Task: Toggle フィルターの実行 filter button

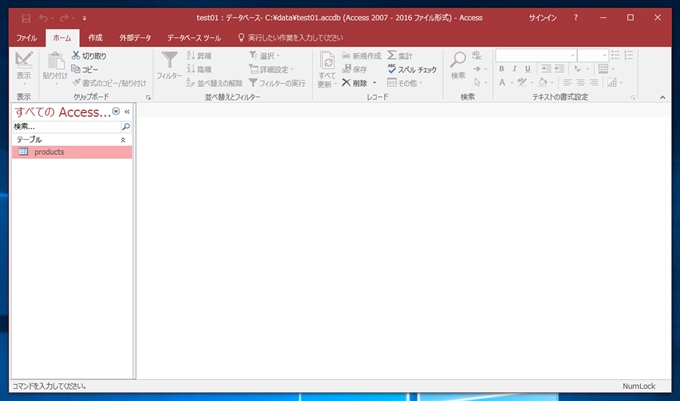Action: click(x=277, y=82)
